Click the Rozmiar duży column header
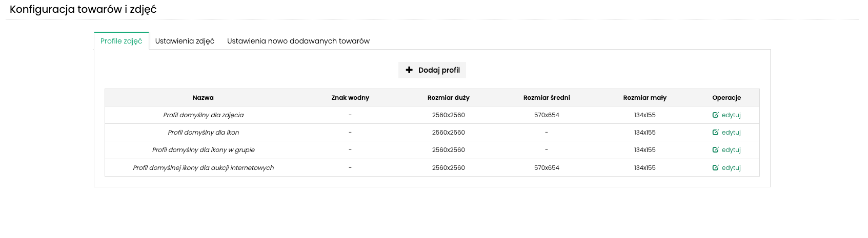This screenshot has width=868, height=238. (x=449, y=98)
